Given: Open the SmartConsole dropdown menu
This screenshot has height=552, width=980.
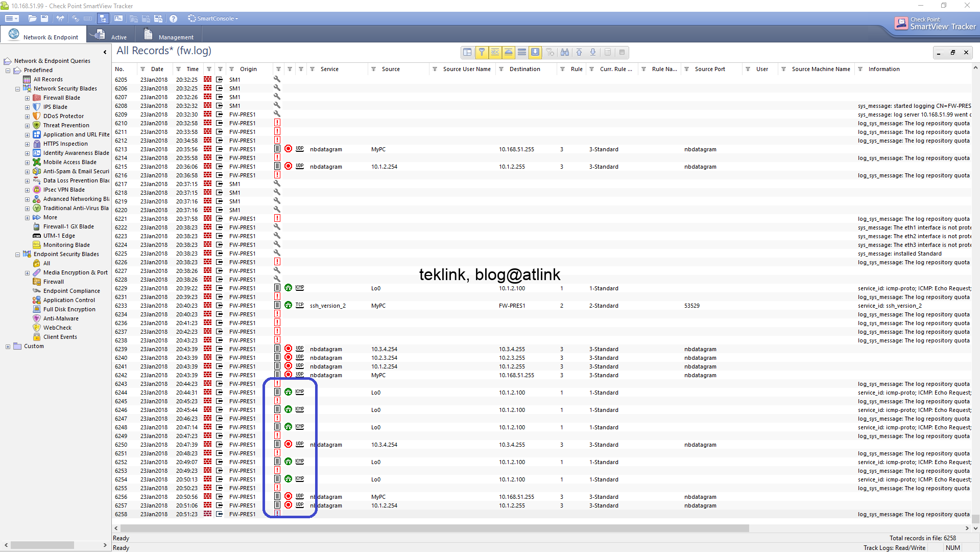Looking at the screenshot, I should 213,18.
